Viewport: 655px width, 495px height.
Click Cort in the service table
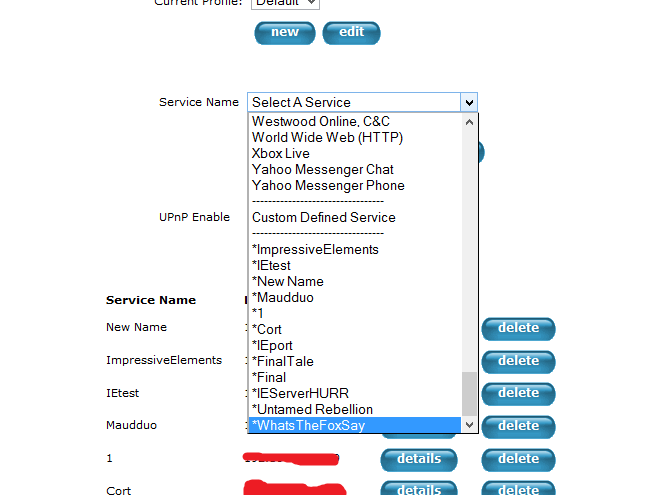pyautogui.click(x=119, y=490)
